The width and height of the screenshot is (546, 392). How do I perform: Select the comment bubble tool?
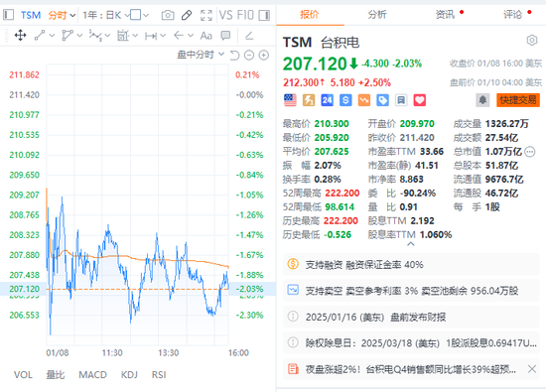225,35
